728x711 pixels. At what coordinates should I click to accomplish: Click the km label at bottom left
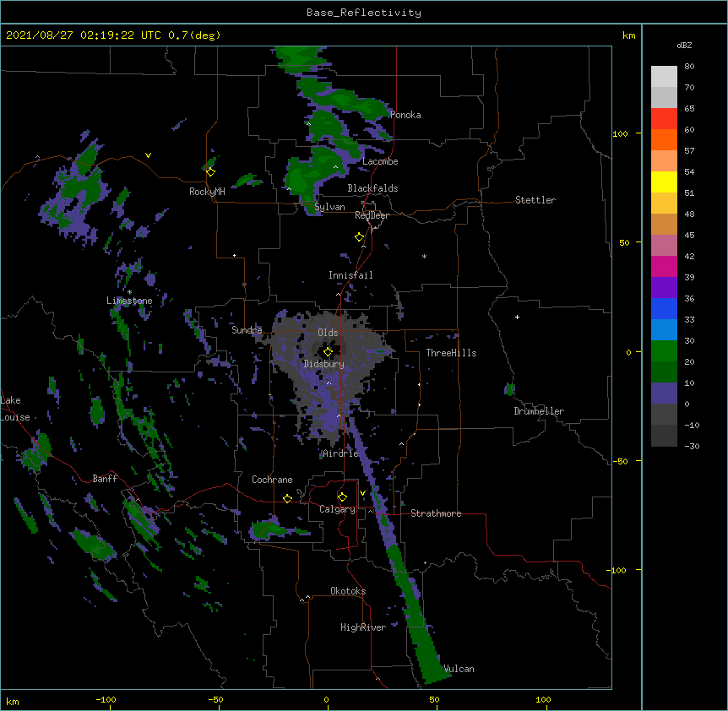[x=13, y=701]
